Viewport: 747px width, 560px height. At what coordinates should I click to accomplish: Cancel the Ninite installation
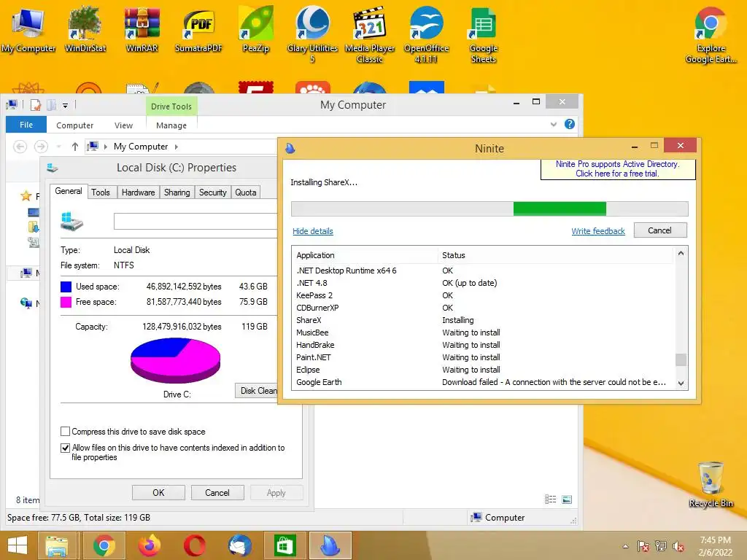click(659, 230)
